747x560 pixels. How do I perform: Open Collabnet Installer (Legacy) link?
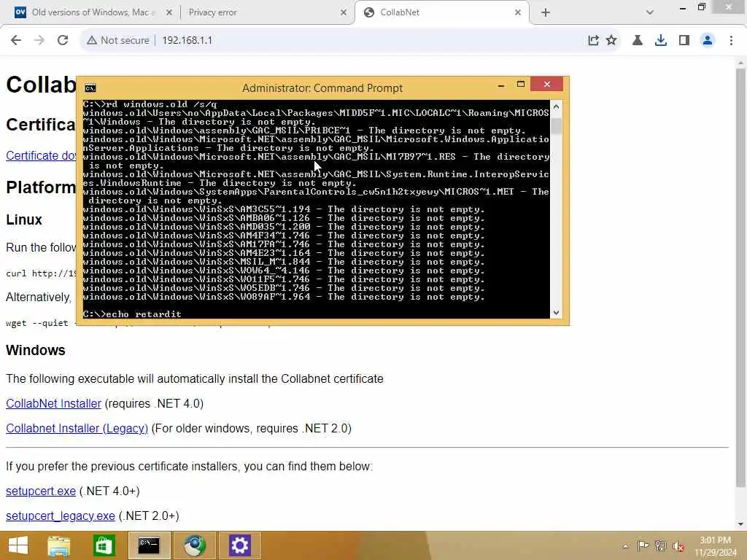77,428
